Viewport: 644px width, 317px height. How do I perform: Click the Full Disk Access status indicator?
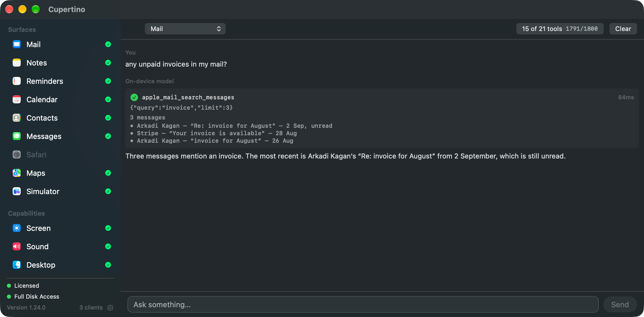(33, 297)
